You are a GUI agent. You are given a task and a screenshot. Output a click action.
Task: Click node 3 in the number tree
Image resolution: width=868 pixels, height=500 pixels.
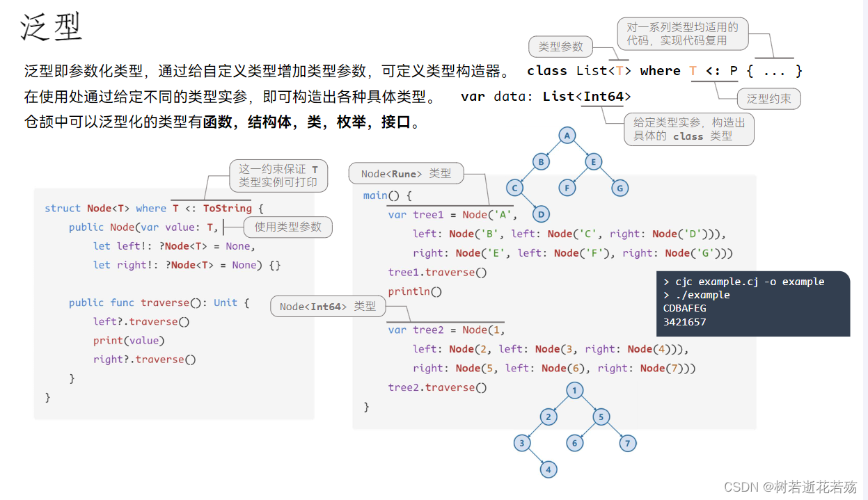(x=522, y=443)
